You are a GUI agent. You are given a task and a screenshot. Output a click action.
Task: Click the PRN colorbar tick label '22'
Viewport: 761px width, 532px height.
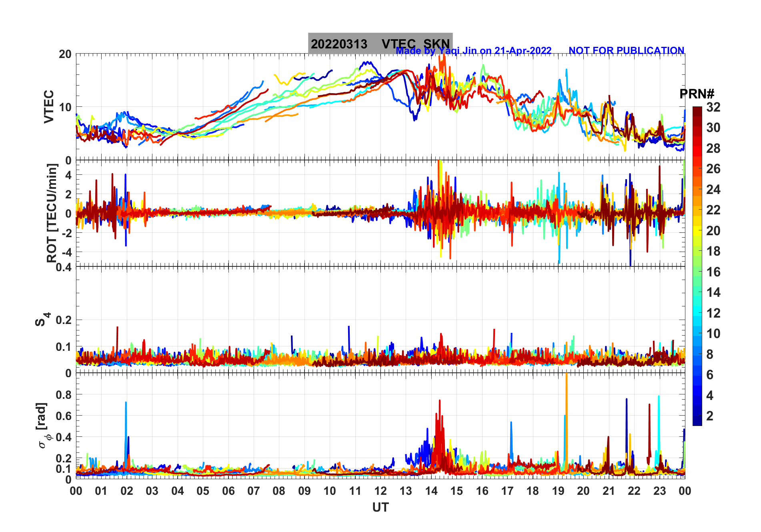click(x=713, y=210)
